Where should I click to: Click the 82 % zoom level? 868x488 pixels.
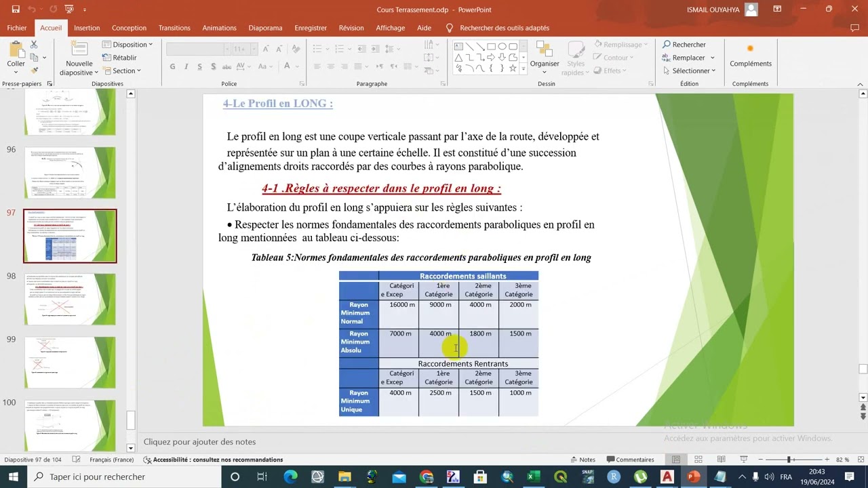843,460
